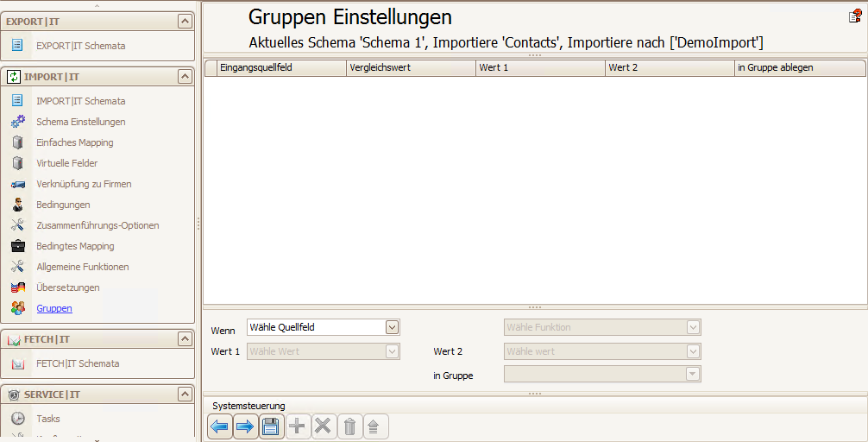Click the Wert 2 column header
The image size is (868, 442).
(x=670, y=67)
